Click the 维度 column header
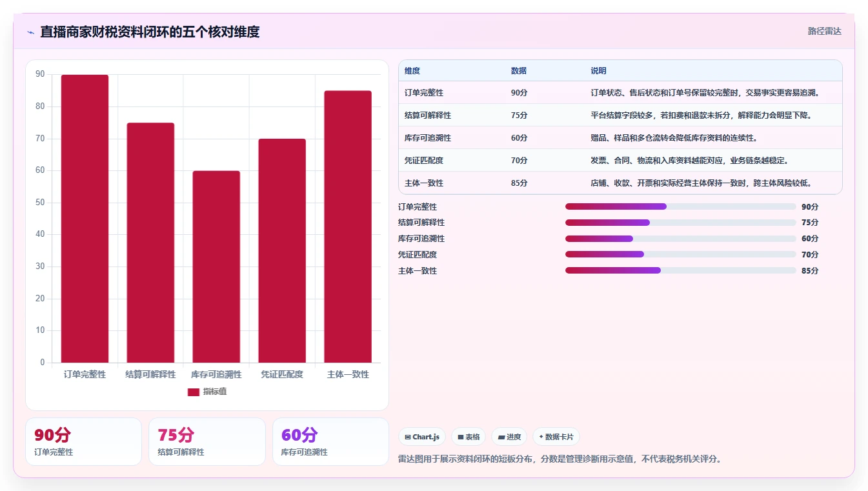The image size is (868, 491). coord(412,71)
